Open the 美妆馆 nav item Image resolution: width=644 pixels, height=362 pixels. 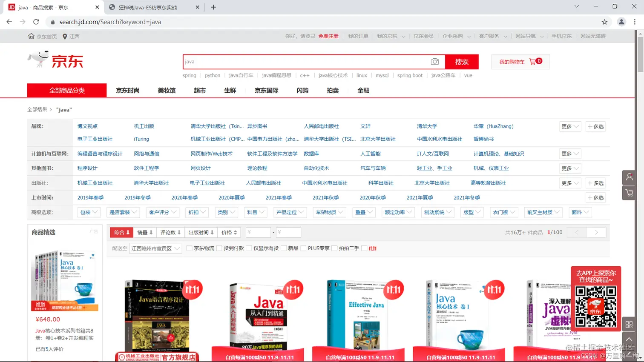point(167,91)
